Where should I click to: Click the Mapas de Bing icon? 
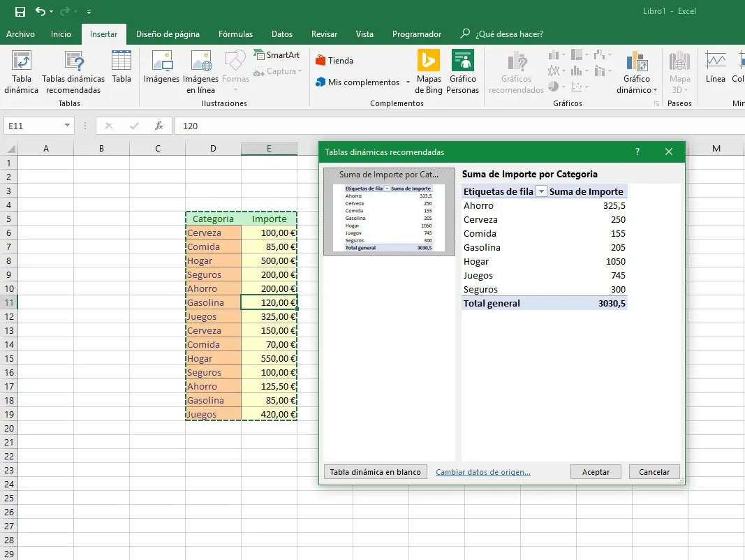(x=429, y=72)
